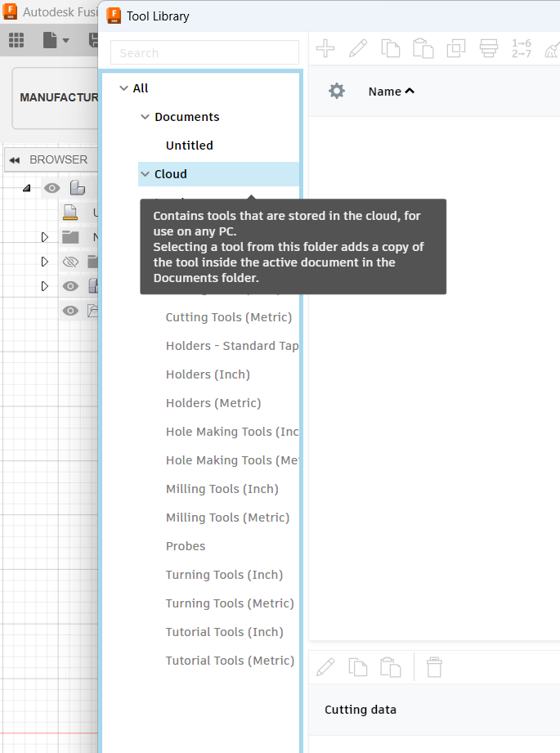Expand the bottom-most triangle node in Browser
This screenshot has width=560, height=753.
pyautogui.click(x=45, y=286)
